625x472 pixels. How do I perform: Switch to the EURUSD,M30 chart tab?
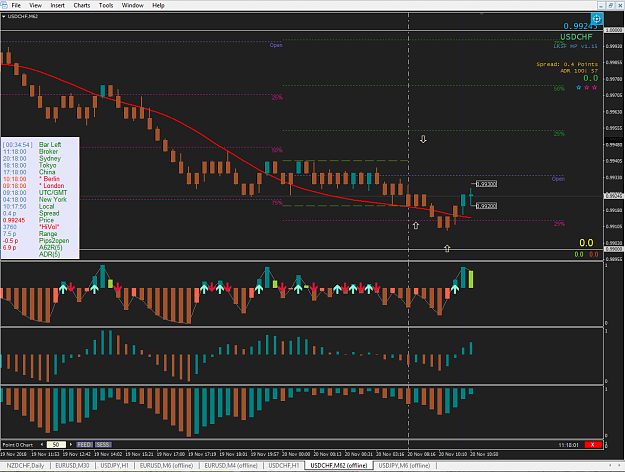72,466
